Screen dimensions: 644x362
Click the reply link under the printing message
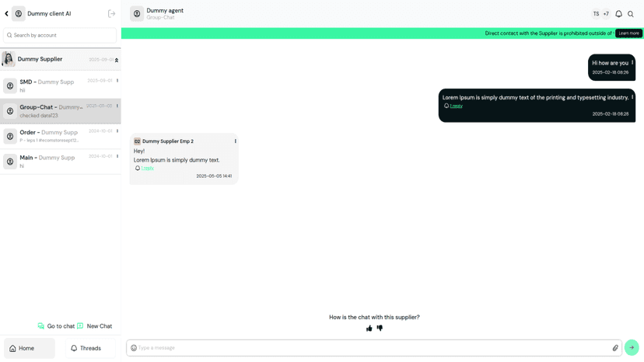(456, 106)
